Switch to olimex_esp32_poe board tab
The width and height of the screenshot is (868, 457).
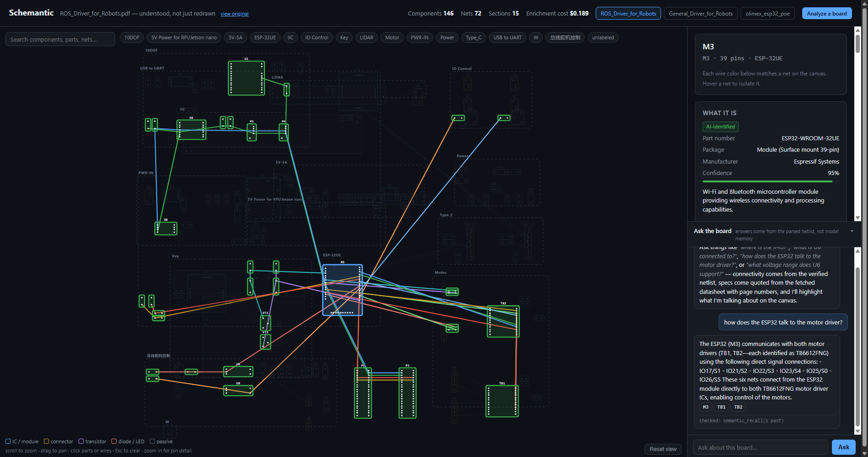767,13
